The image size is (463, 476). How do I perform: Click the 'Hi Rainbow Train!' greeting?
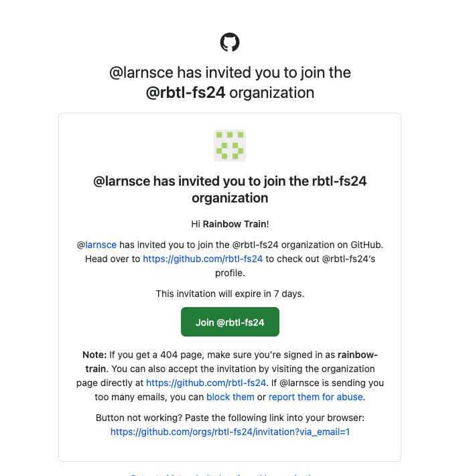[230, 224]
